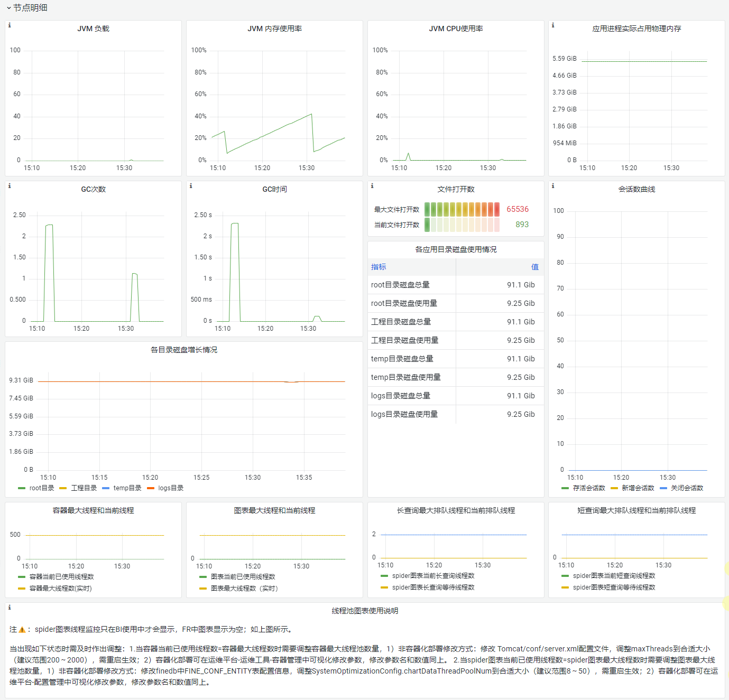The width and height of the screenshot is (729, 700).
Task: Open info icon on 文件打开数 panel
Action: [x=372, y=186]
